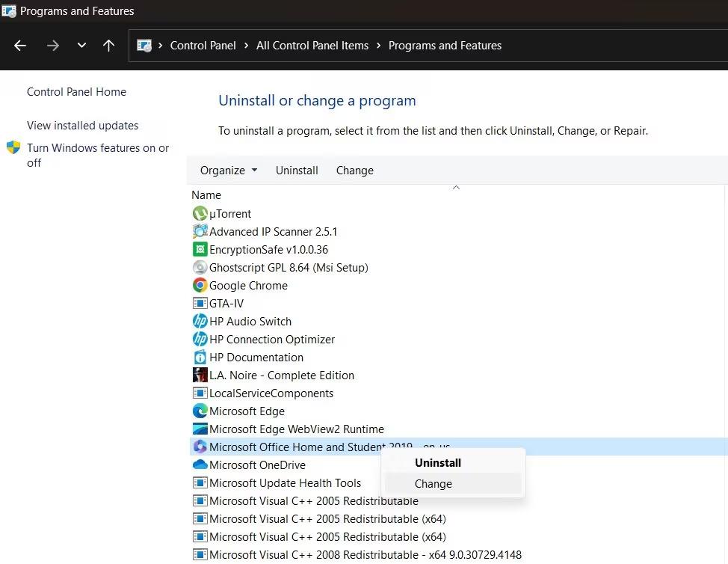Expand chevron before Control Panel breadcrumb
The width and height of the screenshot is (728, 564).
(160, 46)
